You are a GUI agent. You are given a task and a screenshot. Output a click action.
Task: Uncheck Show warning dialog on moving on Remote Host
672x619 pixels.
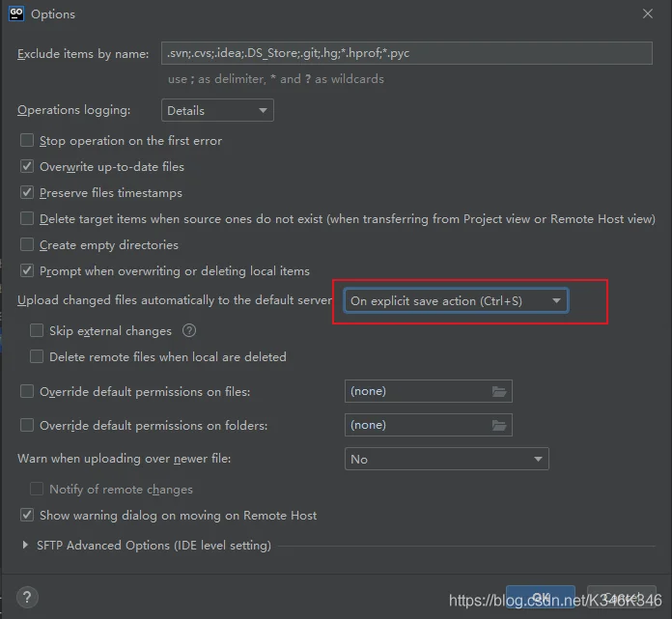pyautogui.click(x=27, y=516)
